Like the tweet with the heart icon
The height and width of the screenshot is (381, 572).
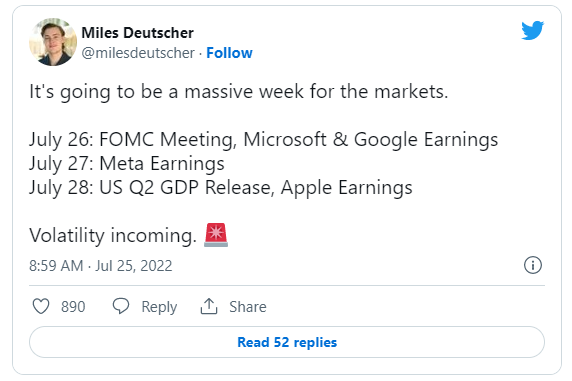(41, 306)
